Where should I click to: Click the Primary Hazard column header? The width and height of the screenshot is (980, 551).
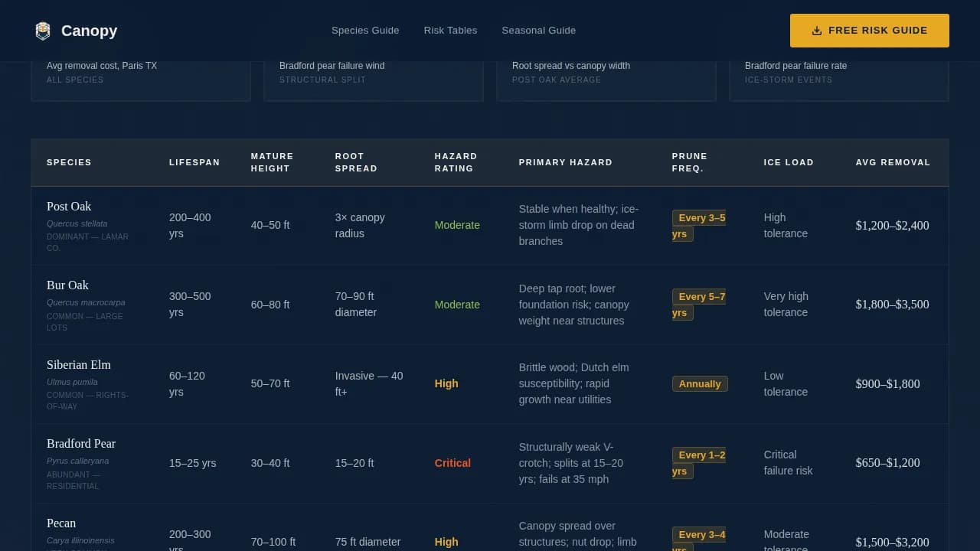click(x=566, y=162)
